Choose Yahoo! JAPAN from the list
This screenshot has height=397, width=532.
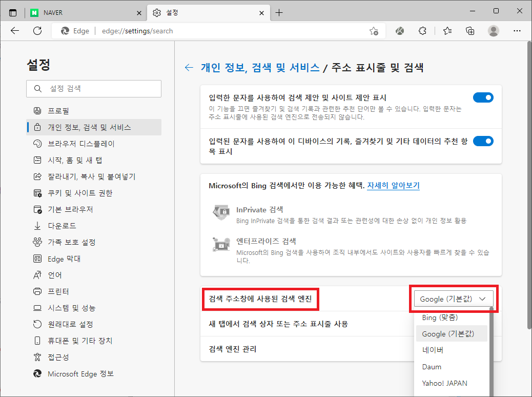tap(452, 383)
